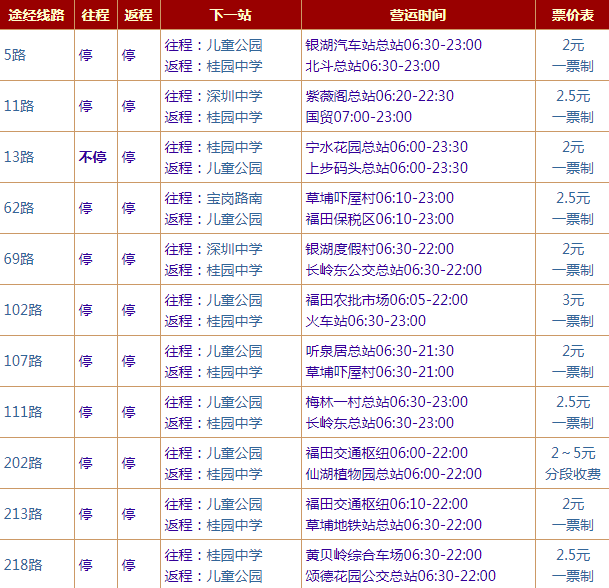
Task: Click 返程:儿童公园 in 62路 row
Action: click(x=213, y=219)
